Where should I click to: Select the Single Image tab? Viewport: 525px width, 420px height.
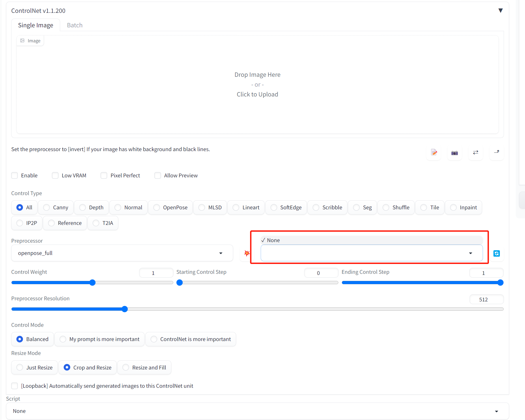pos(36,25)
